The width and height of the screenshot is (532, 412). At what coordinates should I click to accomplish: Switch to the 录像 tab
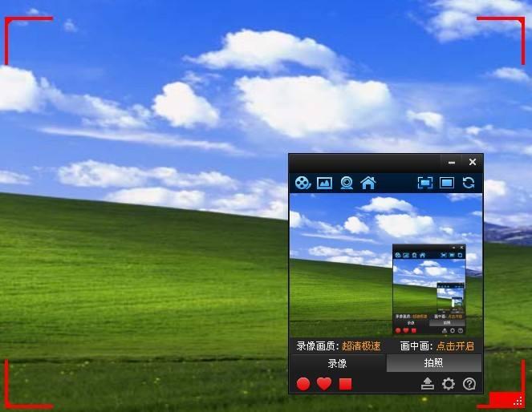click(338, 364)
